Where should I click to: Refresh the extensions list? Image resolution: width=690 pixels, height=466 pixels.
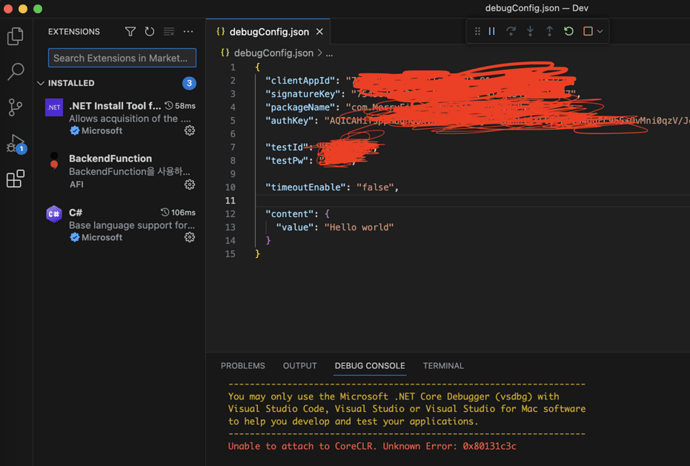point(150,32)
